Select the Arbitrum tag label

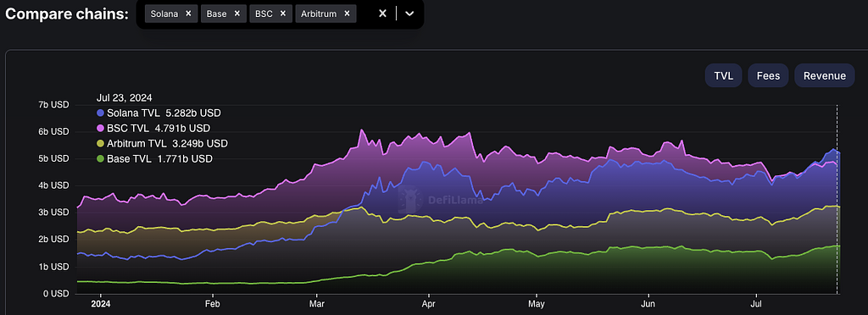pyautogui.click(x=319, y=14)
